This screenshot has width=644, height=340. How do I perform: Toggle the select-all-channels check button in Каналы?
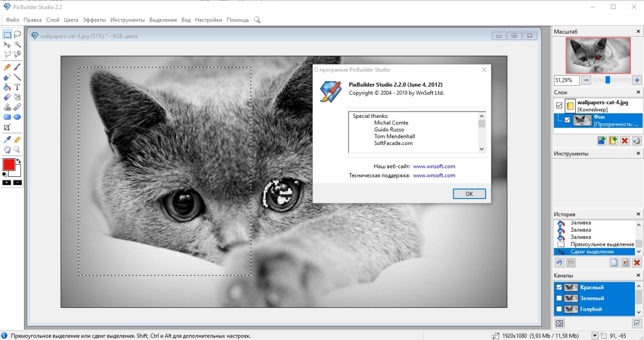[637, 323]
